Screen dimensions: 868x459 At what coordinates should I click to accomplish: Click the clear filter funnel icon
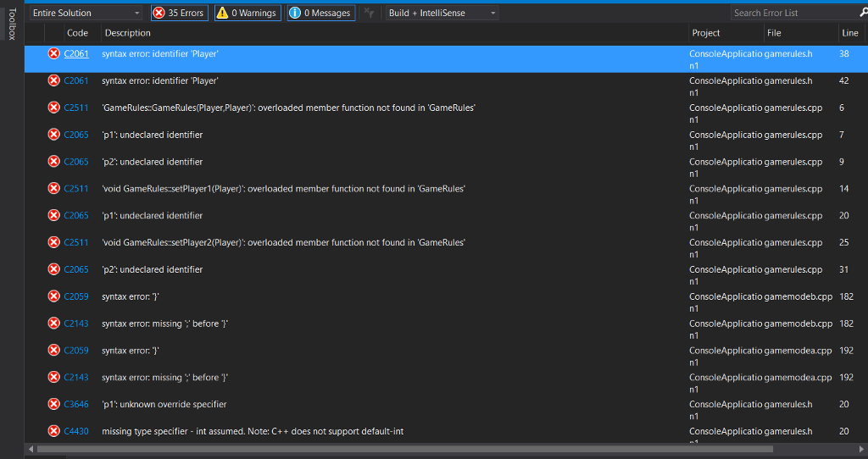point(370,13)
